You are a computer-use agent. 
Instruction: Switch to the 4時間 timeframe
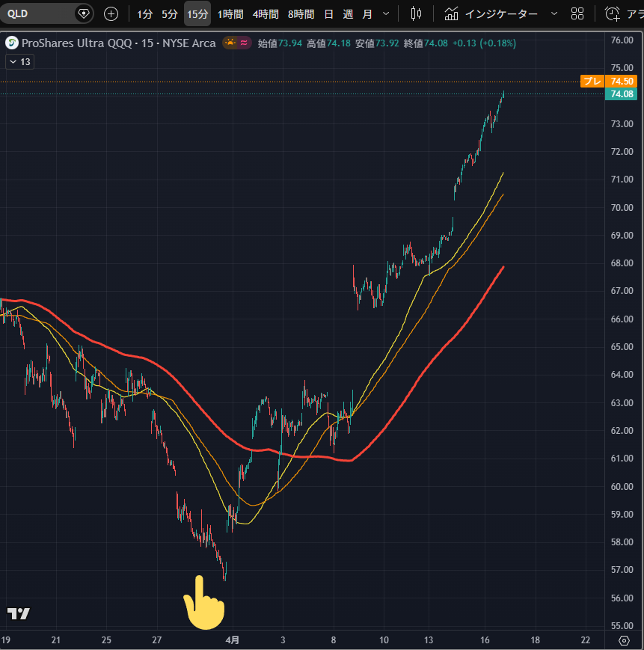click(x=266, y=14)
